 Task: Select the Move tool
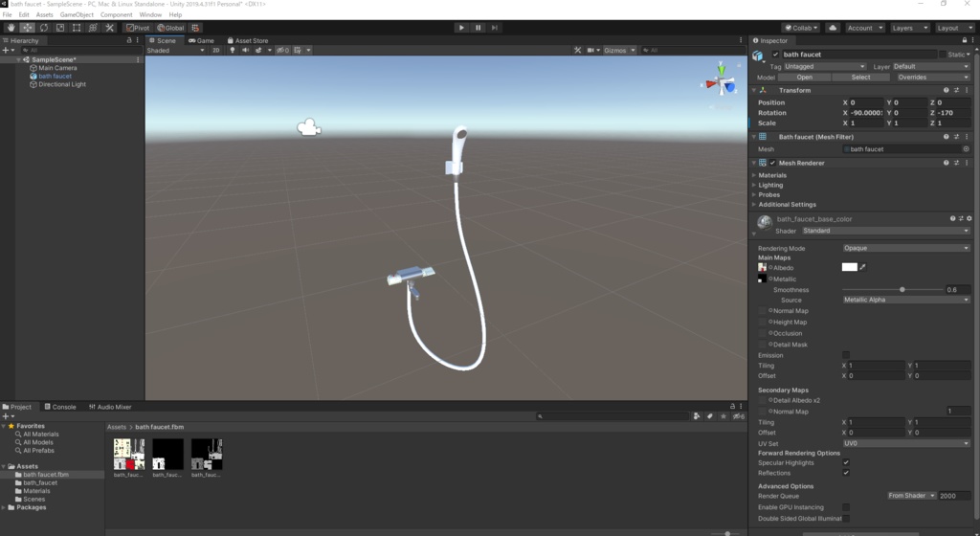pos(28,28)
